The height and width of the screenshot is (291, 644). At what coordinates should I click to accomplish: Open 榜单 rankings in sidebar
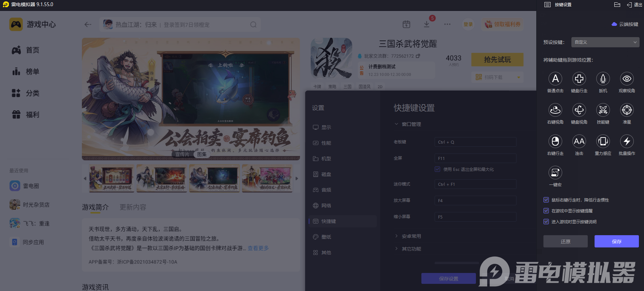pos(26,71)
